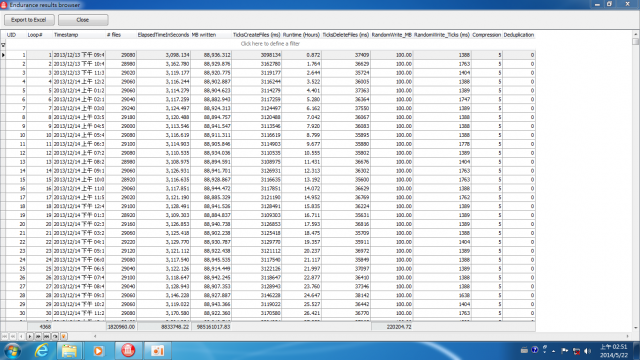This screenshot has height=360, width=640.
Task: Click the blue help icon in tray
Action: pyautogui.click(x=535, y=350)
